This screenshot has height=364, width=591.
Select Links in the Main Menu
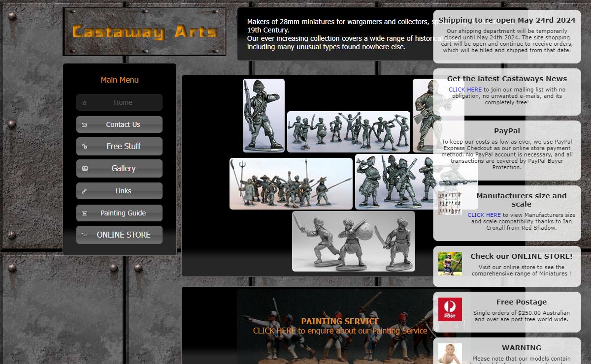tap(119, 191)
